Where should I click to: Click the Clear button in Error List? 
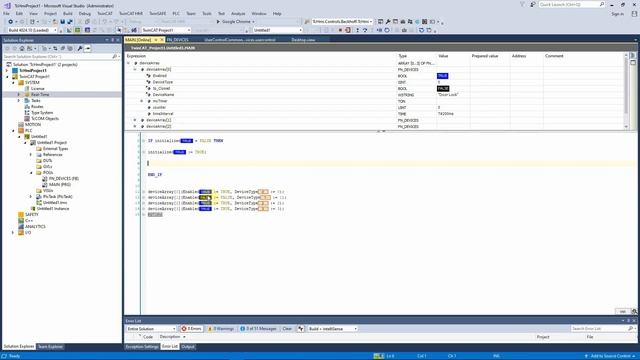(x=287, y=329)
